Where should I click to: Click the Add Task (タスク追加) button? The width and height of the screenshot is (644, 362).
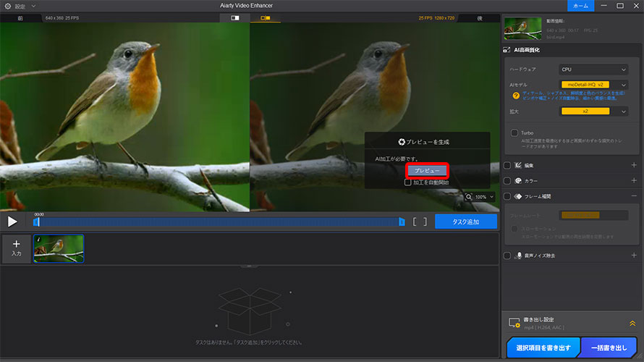[466, 222]
